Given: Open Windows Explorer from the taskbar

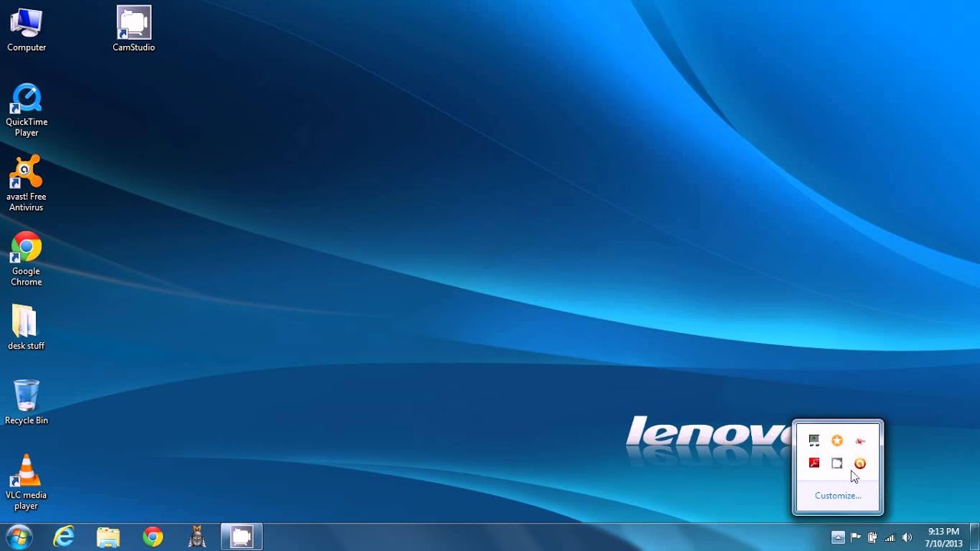Looking at the screenshot, I should click(x=108, y=537).
